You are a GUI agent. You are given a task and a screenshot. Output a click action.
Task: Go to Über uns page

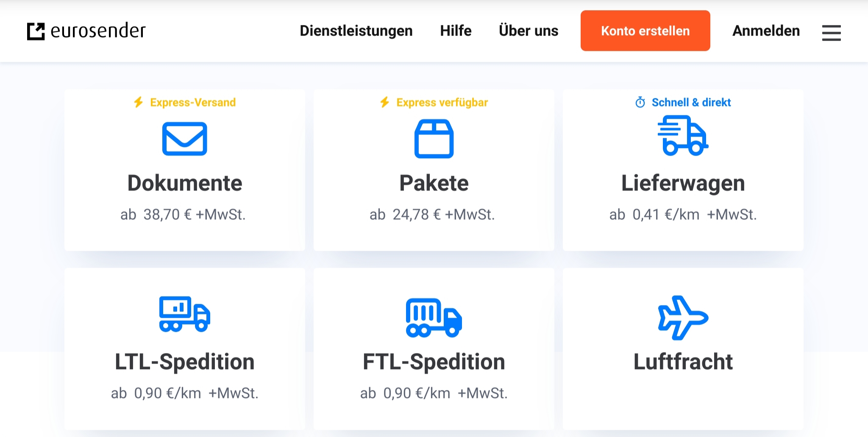[529, 31]
